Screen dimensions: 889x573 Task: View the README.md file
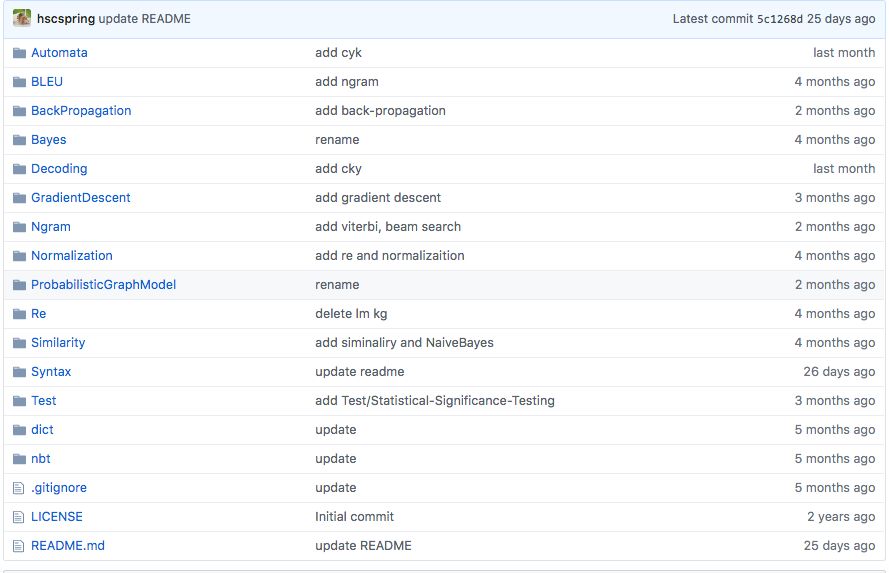tap(68, 546)
